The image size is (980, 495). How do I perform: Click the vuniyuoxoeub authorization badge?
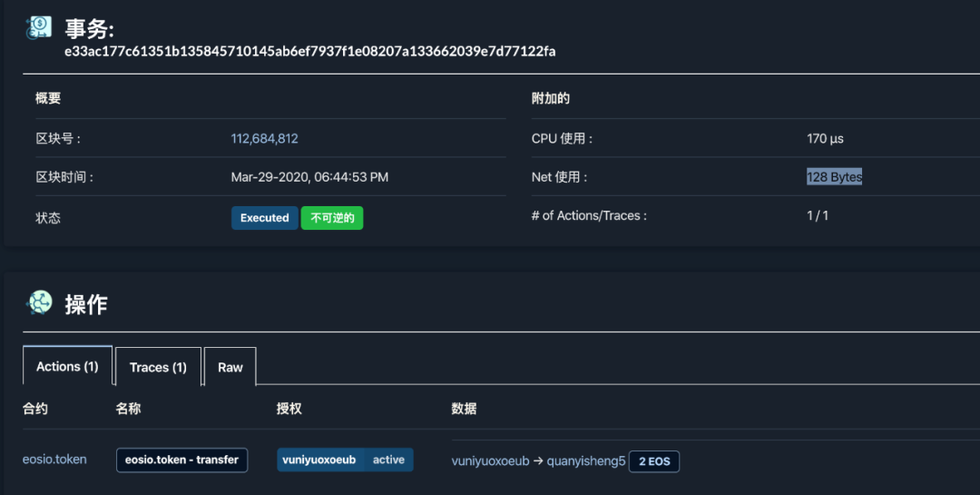[319, 460]
